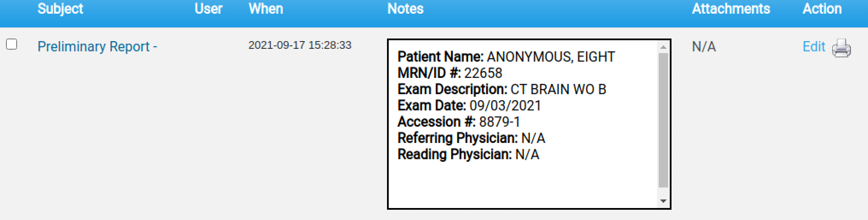The image size is (868, 220).
Task: Tick the Preliminary Report row checkbox
Action: (x=12, y=45)
